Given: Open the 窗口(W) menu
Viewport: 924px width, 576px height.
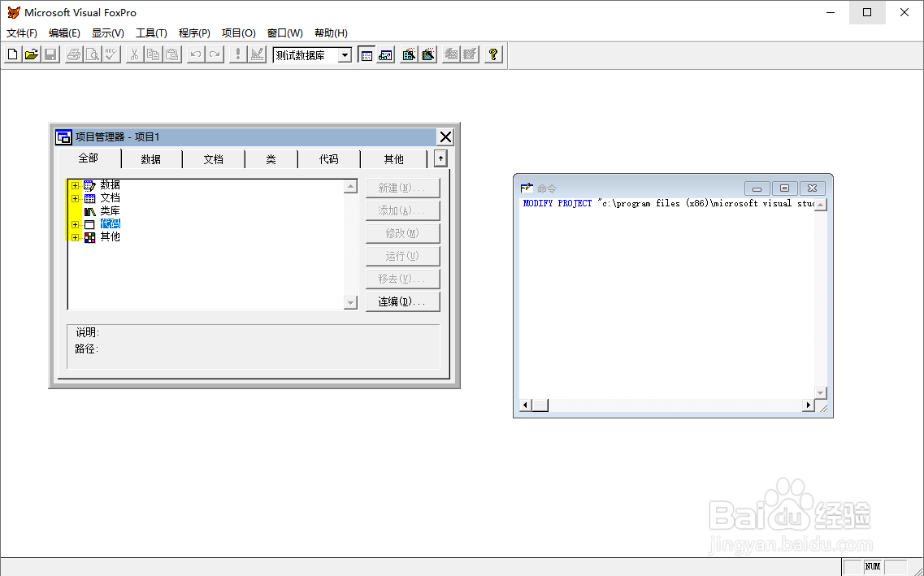Looking at the screenshot, I should [285, 33].
